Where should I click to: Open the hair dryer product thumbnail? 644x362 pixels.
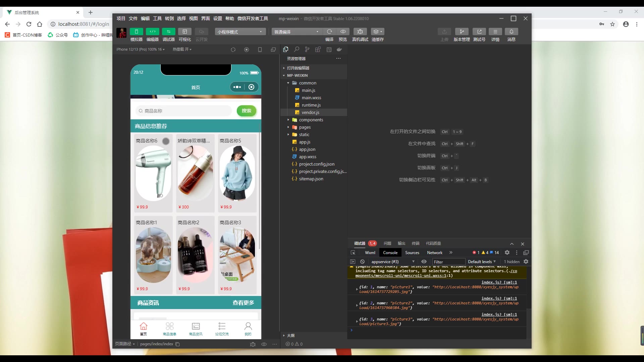coord(153,173)
